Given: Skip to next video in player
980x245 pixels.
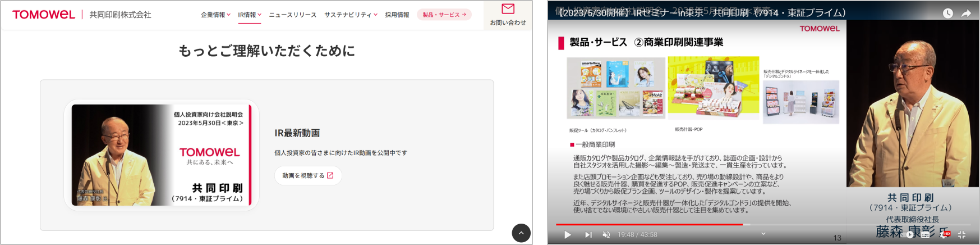Looking at the screenshot, I should point(588,235).
